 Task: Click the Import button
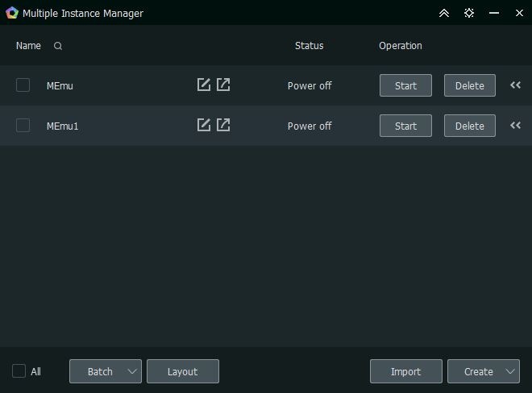pyautogui.click(x=406, y=371)
